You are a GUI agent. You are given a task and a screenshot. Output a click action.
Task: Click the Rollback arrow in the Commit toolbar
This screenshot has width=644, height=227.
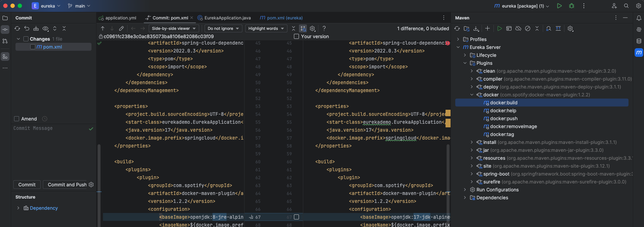point(27,28)
